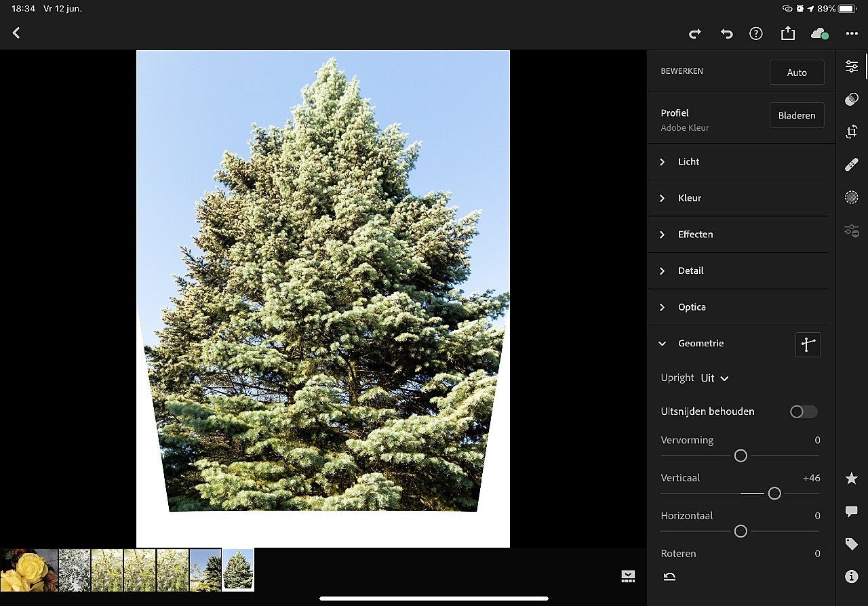Select the edit sliders panel icon
This screenshot has height=606, width=868.
tap(852, 66)
